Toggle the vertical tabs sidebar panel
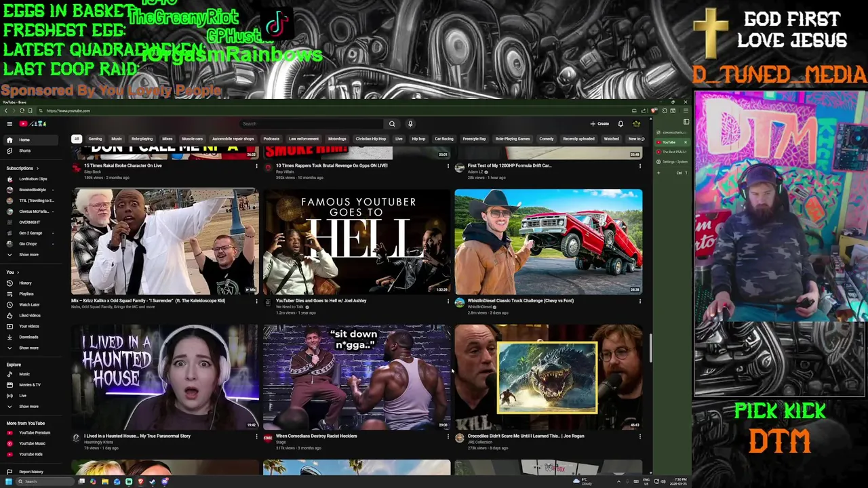Image resolution: width=868 pixels, height=488 pixels. (x=686, y=122)
